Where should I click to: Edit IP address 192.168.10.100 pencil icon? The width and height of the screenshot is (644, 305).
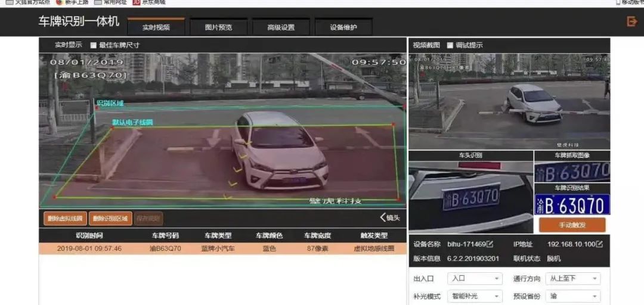click(x=599, y=244)
